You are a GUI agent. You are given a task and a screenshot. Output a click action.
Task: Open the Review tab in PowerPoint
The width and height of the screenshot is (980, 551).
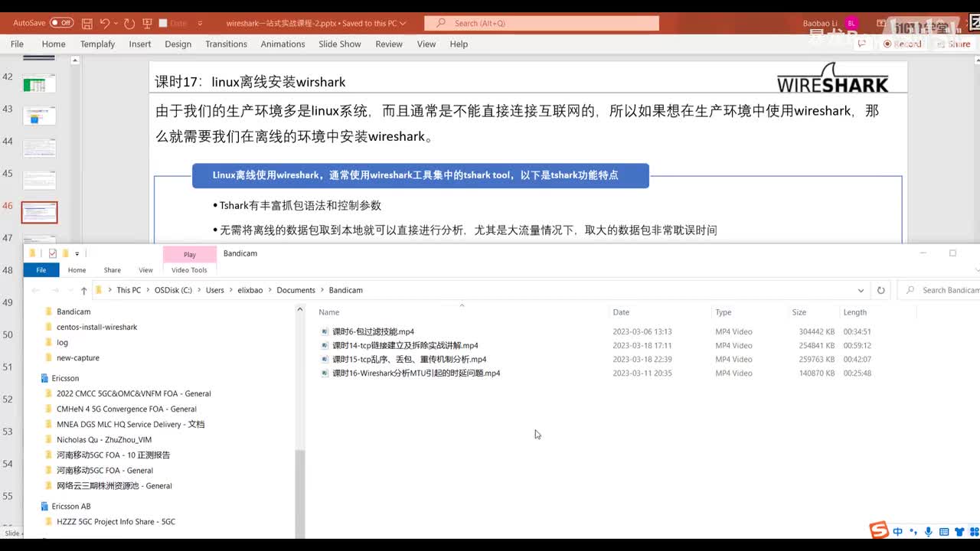(389, 44)
